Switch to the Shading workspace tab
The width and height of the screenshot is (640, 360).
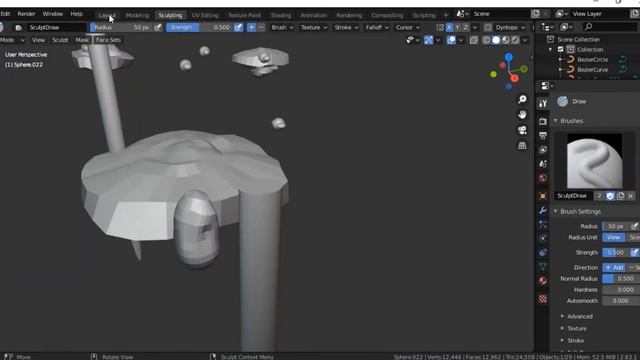coord(281,15)
